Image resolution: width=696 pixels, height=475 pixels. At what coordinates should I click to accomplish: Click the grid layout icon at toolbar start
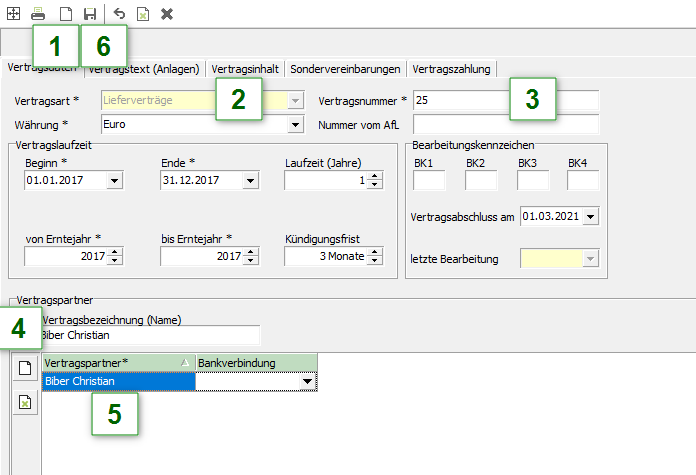[x=12, y=14]
